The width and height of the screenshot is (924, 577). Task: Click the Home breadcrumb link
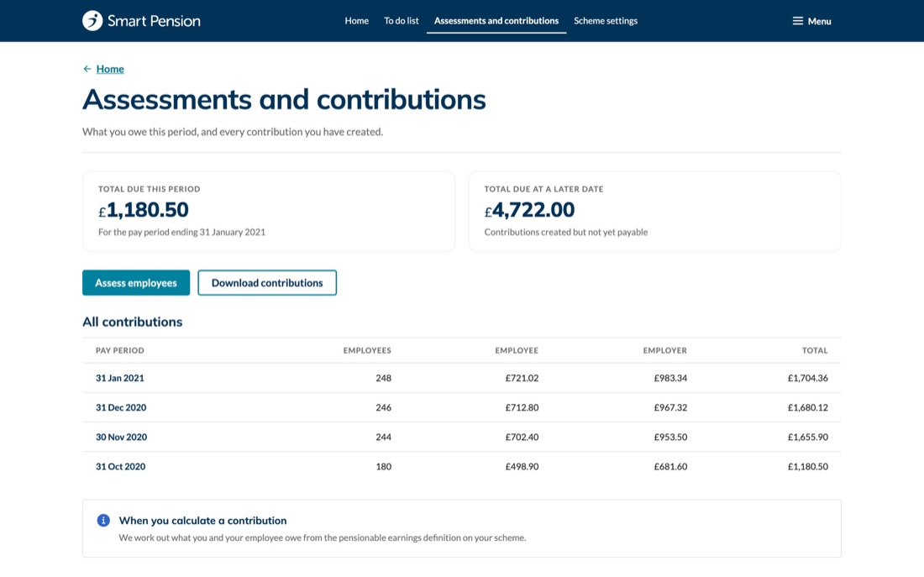[110, 69]
